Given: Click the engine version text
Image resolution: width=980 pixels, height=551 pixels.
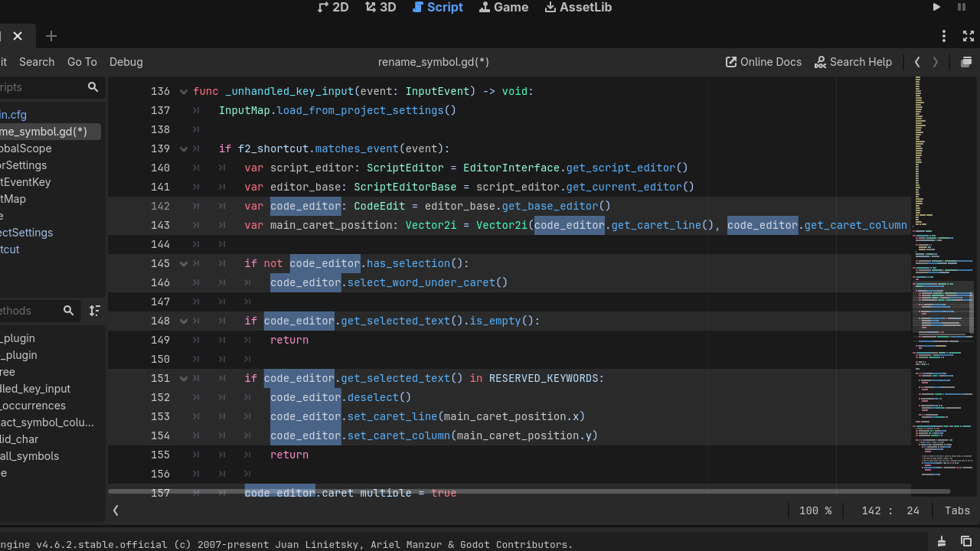Looking at the screenshot, I should point(286,545).
